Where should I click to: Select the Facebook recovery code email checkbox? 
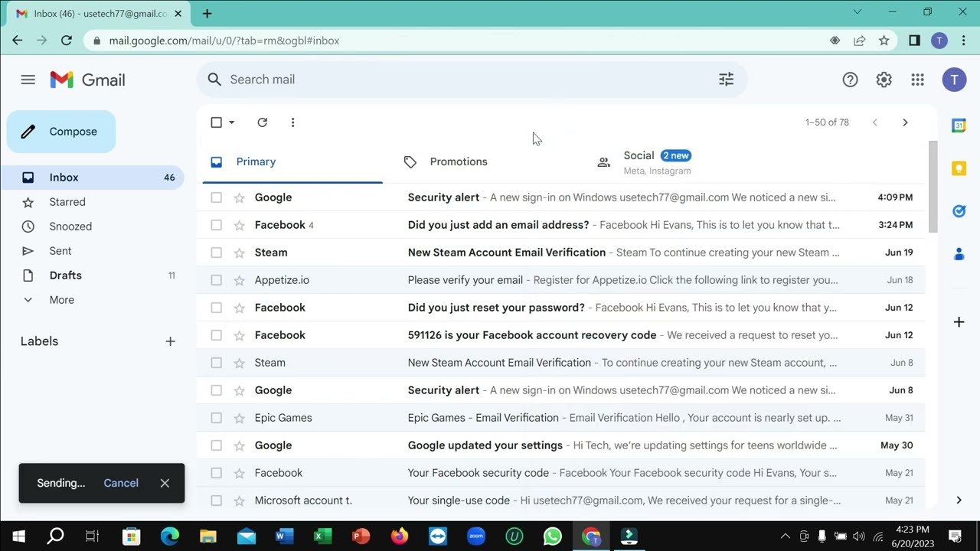(216, 335)
